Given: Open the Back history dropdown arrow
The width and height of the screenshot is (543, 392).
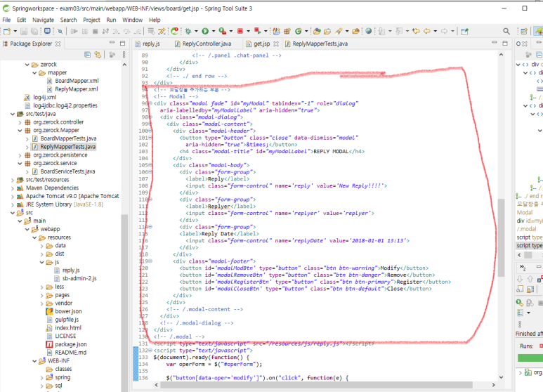Looking at the screenshot, I should (435, 31).
